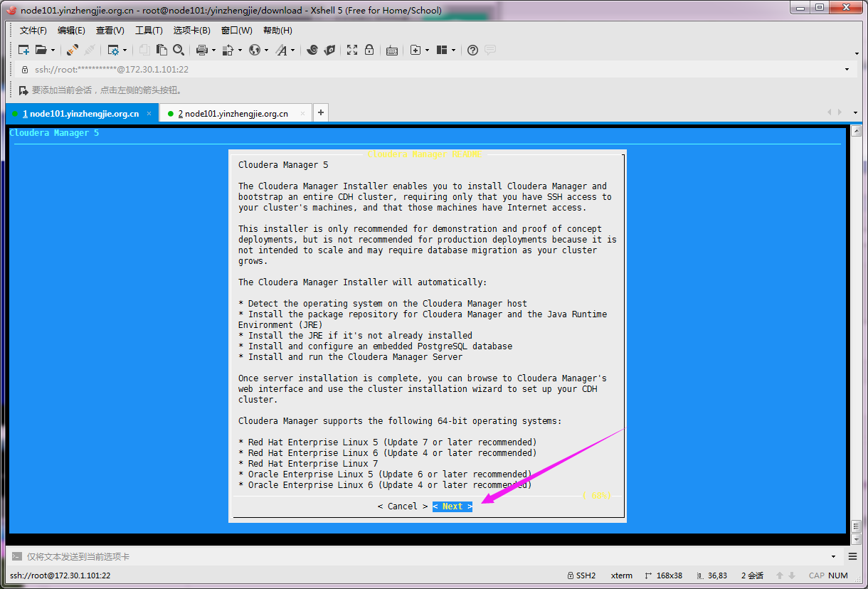Click the File transfer icon
The image size is (868, 589).
point(228,50)
